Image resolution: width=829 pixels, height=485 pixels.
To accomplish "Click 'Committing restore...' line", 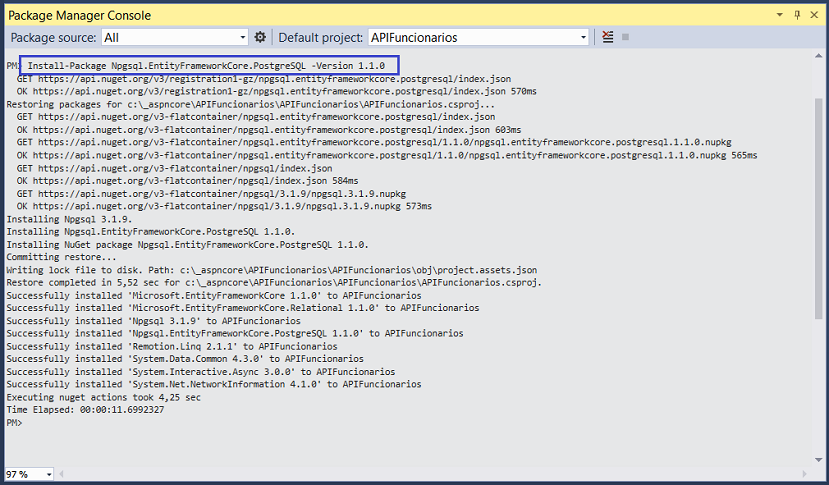I will point(61,257).
